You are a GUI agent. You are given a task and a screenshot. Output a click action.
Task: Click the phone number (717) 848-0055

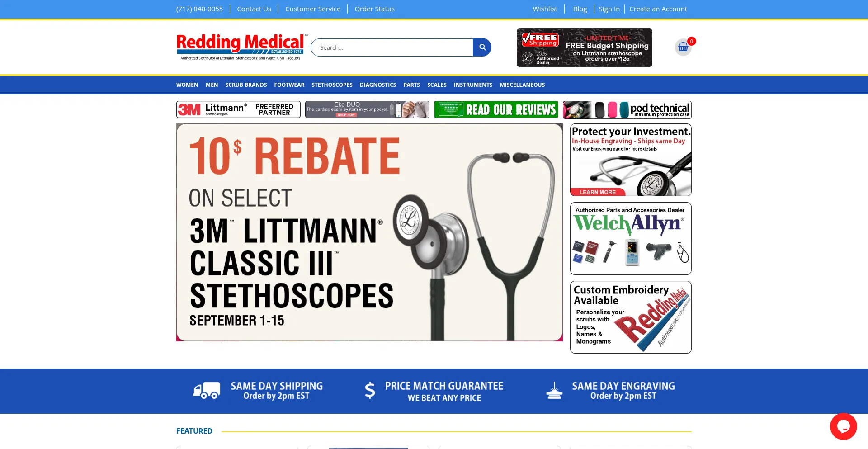coord(199,9)
